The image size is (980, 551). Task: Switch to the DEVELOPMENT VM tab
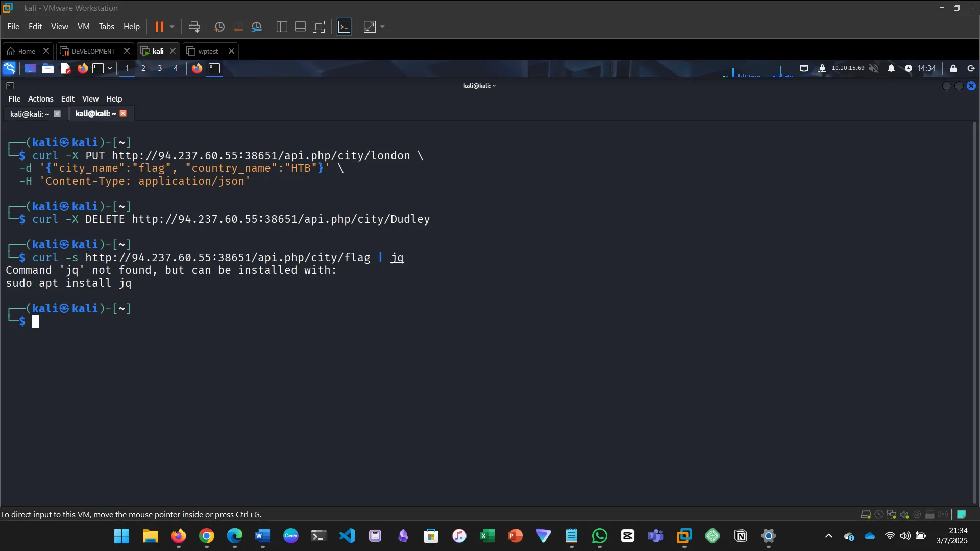[93, 51]
